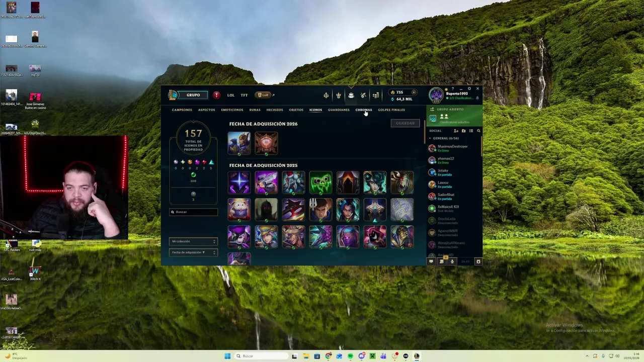Click the Windows Start button
Image resolution: width=644 pixels, height=362 pixels.
[227, 356]
